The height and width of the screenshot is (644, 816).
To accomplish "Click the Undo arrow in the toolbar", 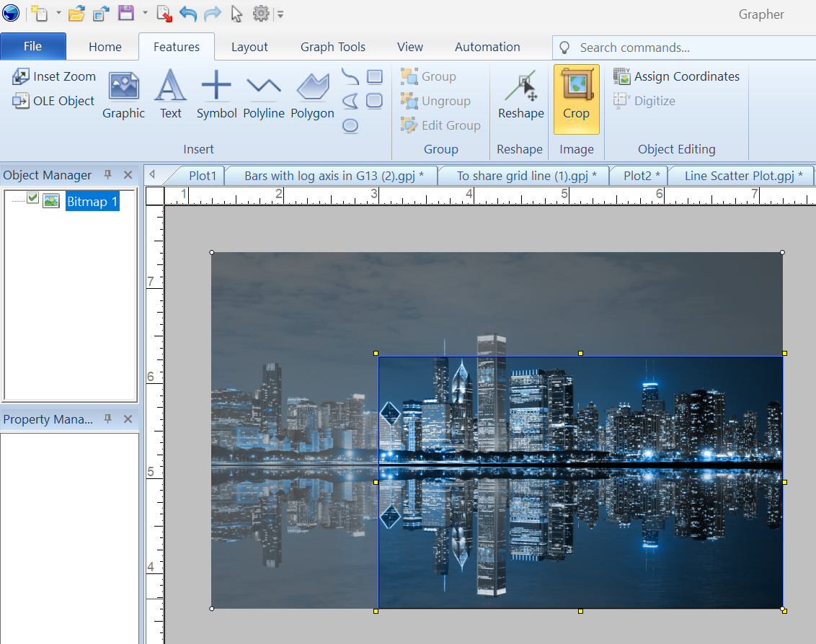I will tap(187, 14).
